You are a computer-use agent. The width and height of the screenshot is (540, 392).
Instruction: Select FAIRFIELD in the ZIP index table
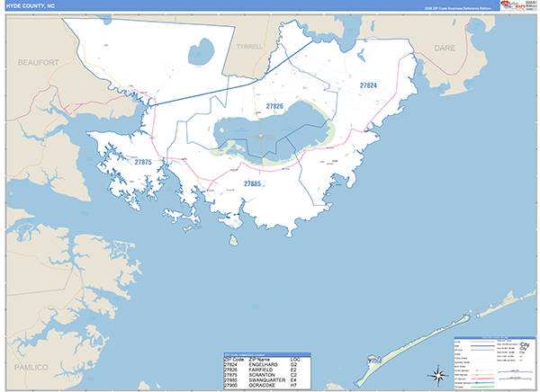(261, 370)
